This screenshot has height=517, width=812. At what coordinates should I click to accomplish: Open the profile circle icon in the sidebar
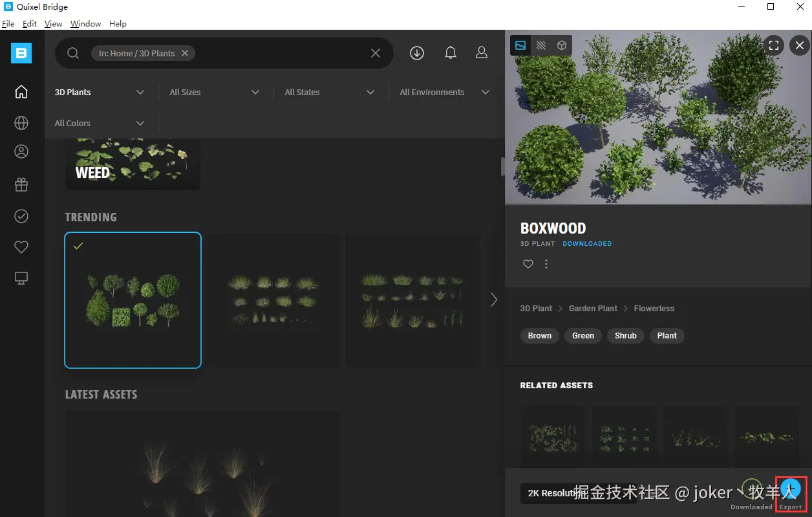pos(21,152)
